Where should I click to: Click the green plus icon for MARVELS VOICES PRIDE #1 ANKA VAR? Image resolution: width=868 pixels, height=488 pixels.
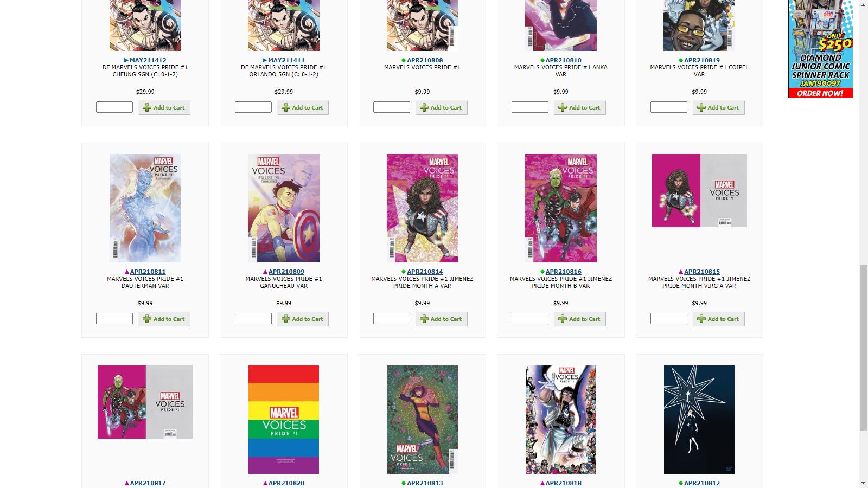[x=563, y=107]
